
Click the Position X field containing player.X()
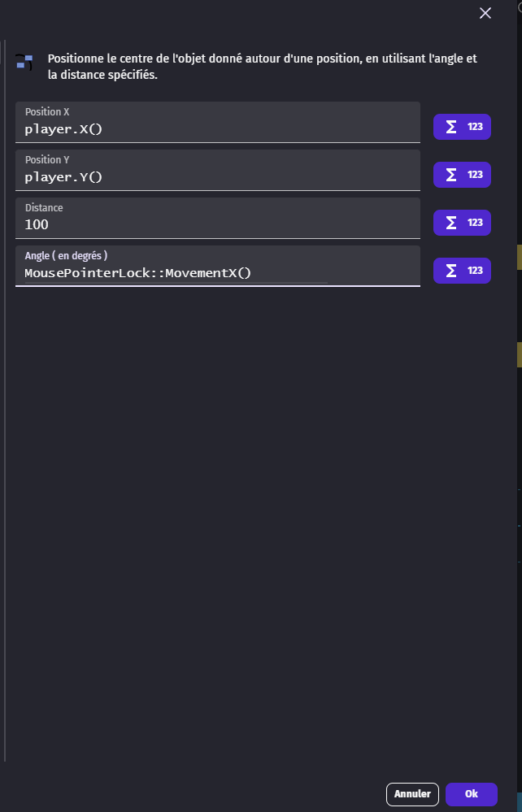click(218, 122)
